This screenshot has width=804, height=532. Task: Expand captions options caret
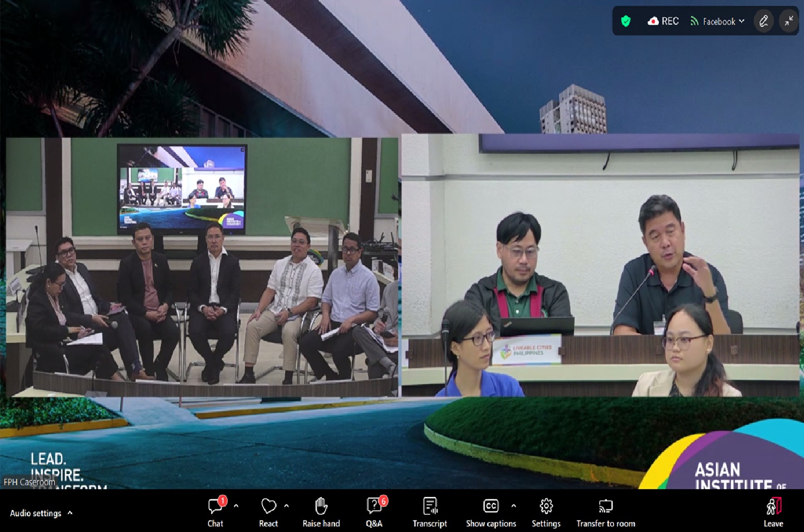(x=513, y=506)
